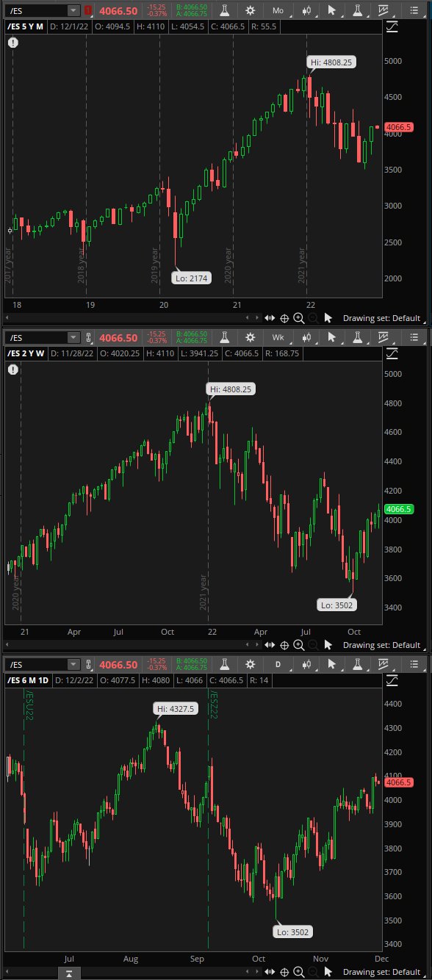432x980 pixels.
Task: Click /ES symbol field in monthly chart
Action: point(37,10)
